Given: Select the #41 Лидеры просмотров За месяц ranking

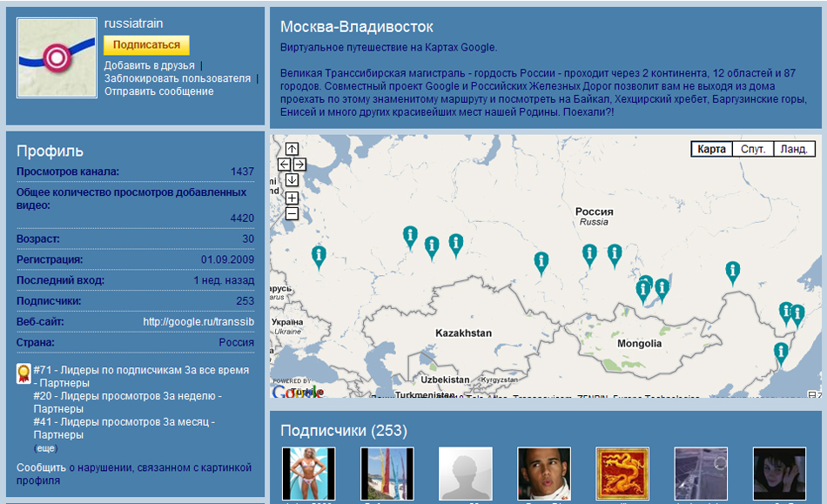Looking at the screenshot, I should (x=124, y=428).
